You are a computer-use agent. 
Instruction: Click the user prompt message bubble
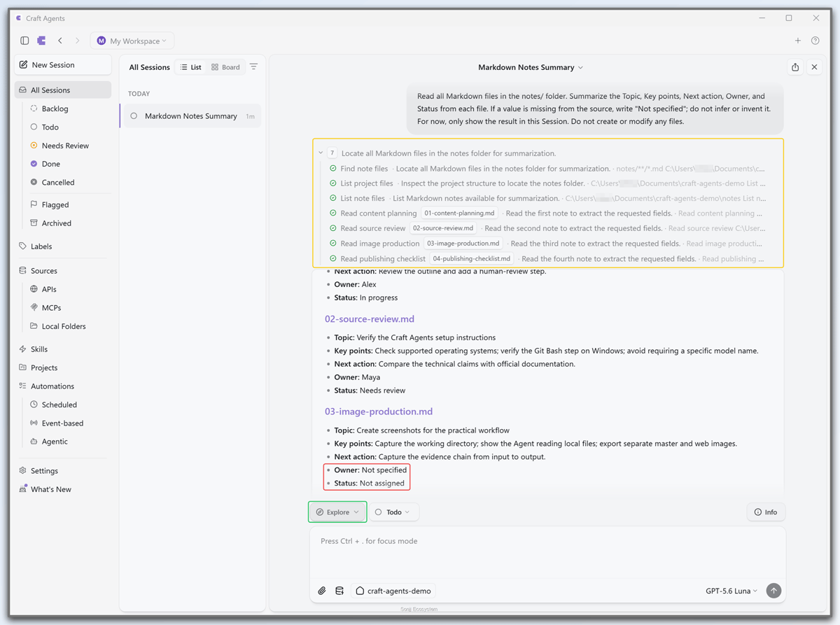tap(595, 108)
